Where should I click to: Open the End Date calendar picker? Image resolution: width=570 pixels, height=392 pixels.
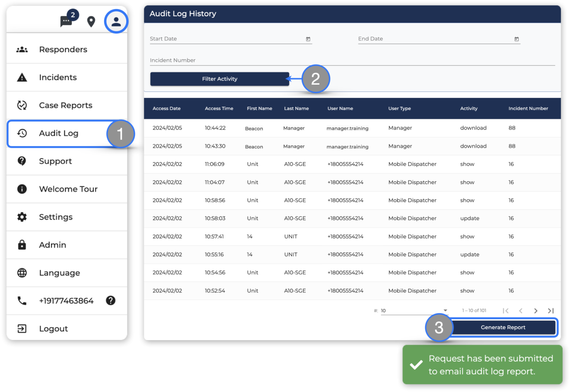(x=517, y=38)
